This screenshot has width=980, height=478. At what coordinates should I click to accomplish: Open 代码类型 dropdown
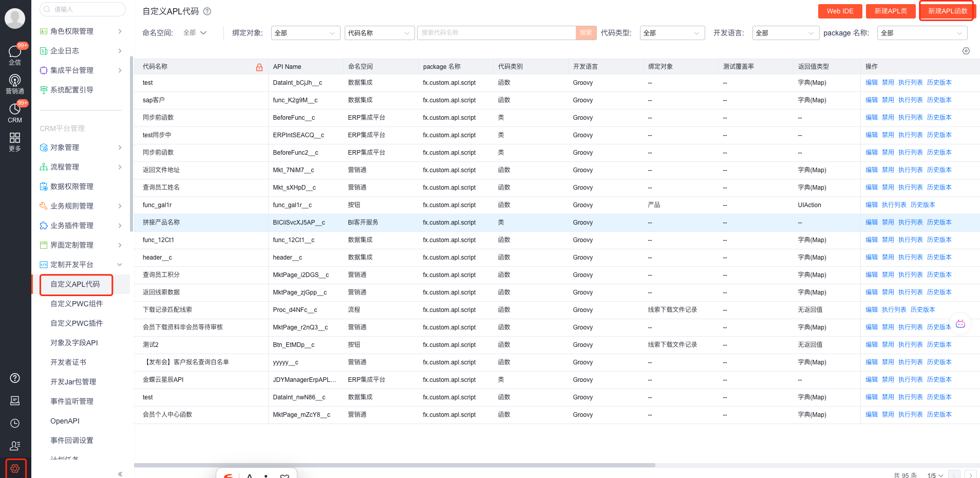[x=672, y=33]
